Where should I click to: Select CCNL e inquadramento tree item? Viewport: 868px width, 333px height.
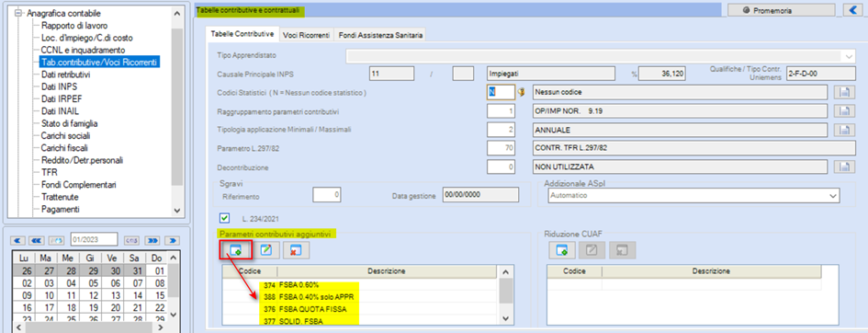(83, 50)
